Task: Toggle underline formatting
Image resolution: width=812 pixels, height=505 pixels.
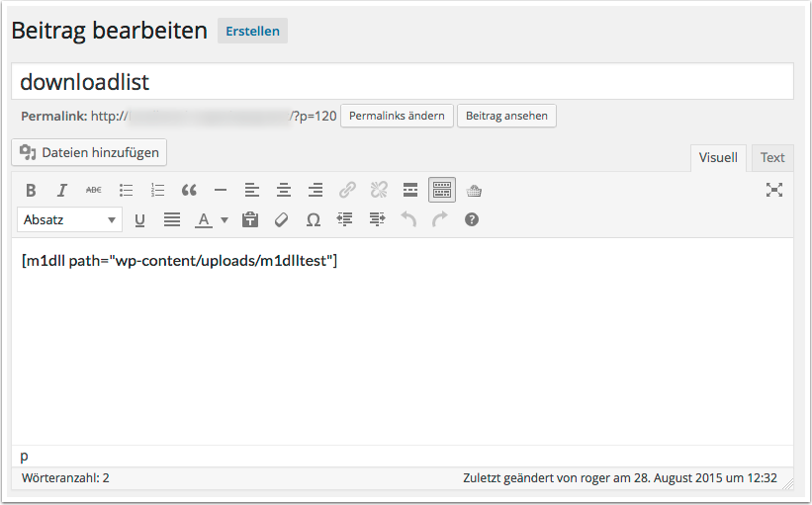Action: click(x=139, y=220)
